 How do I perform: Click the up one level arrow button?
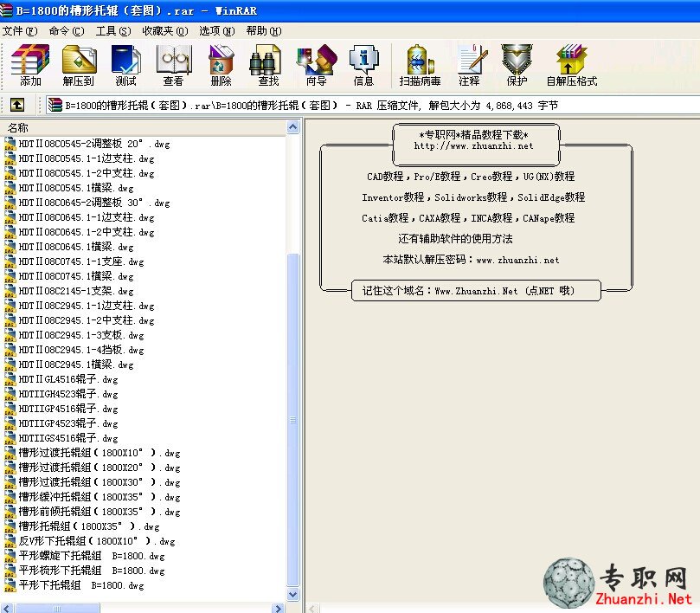(17, 105)
